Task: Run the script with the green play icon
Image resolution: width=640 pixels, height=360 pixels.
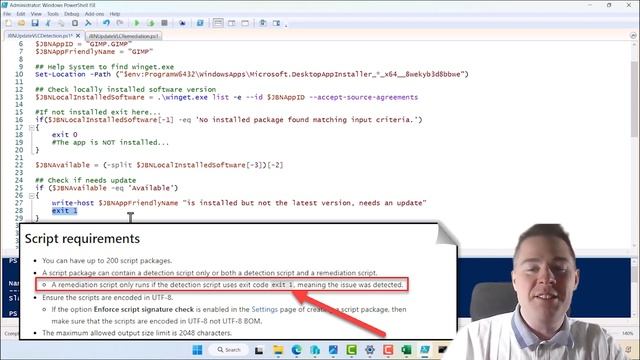Action: [137, 23]
